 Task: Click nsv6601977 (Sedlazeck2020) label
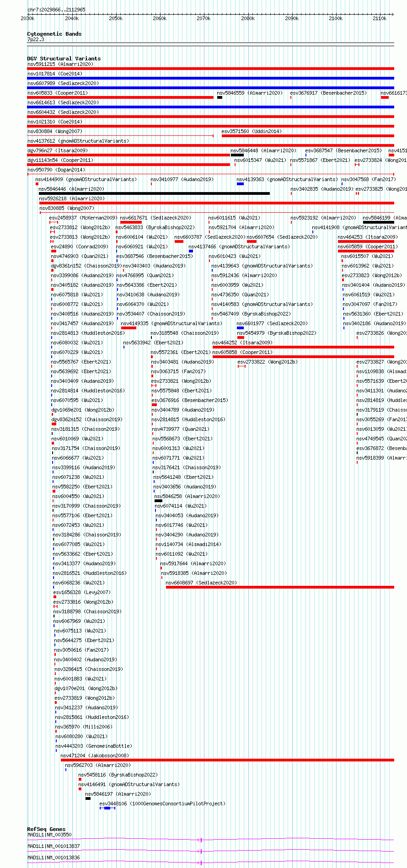[272, 323]
